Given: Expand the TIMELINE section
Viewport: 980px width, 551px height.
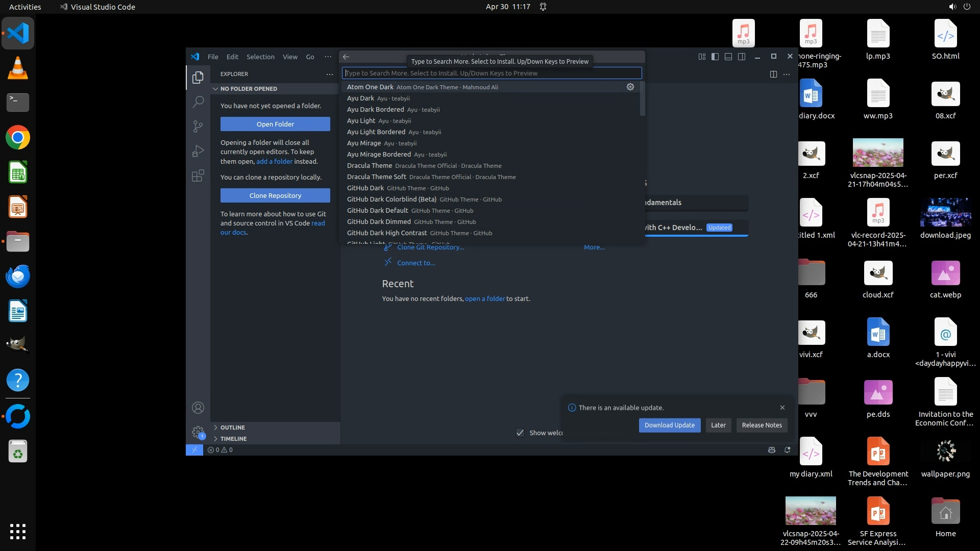Looking at the screenshot, I should coord(233,439).
